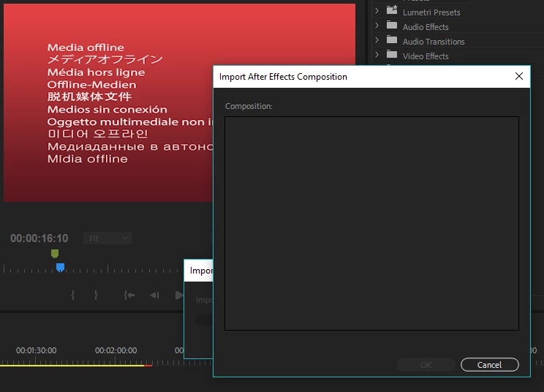The height and width of the screenshot is (392, 544).
Task: Select the Audio Effects folder icon
Action: tap(392, 25)
